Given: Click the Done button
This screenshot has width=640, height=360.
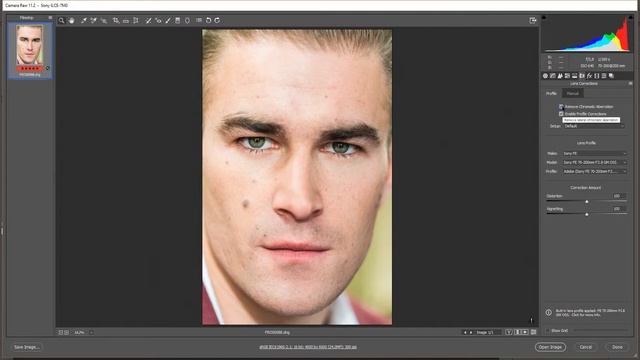Looking at the screenshot, I should pyautogui.click(x=617, y=347).
